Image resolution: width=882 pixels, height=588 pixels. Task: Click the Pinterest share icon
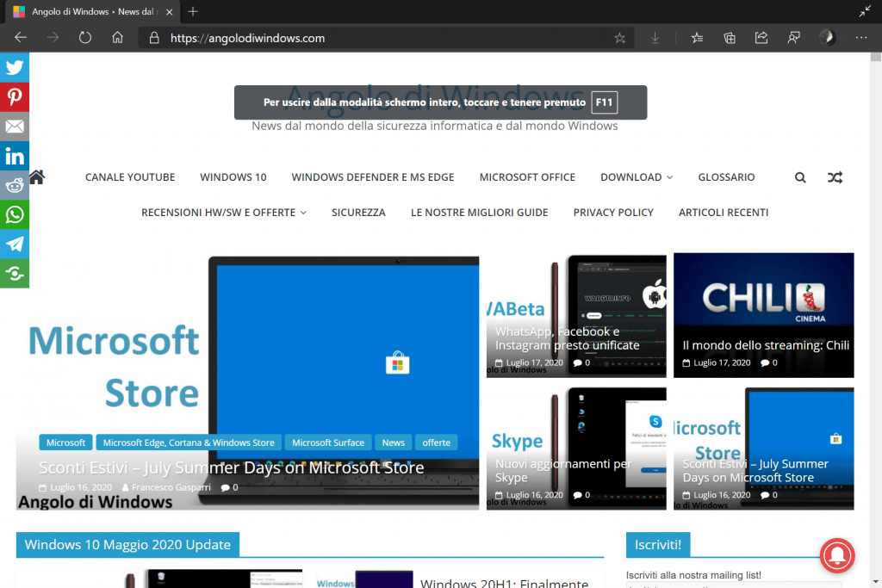(x=15, y=97)
